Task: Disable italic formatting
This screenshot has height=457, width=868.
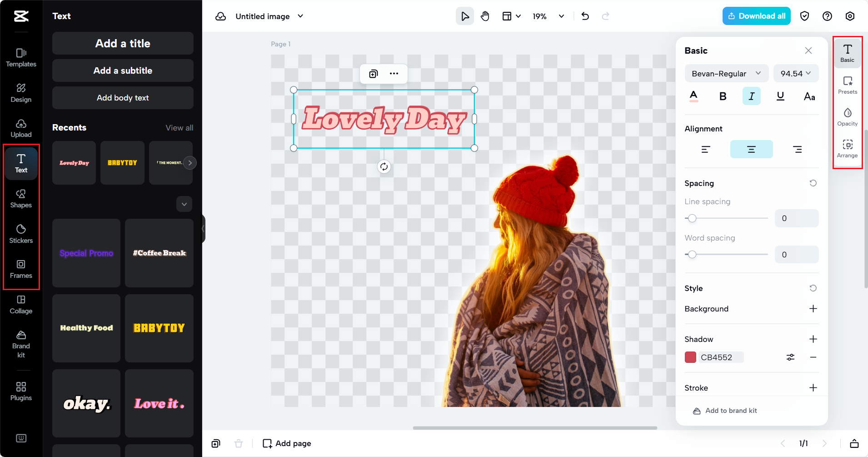Action: [751, 96]
